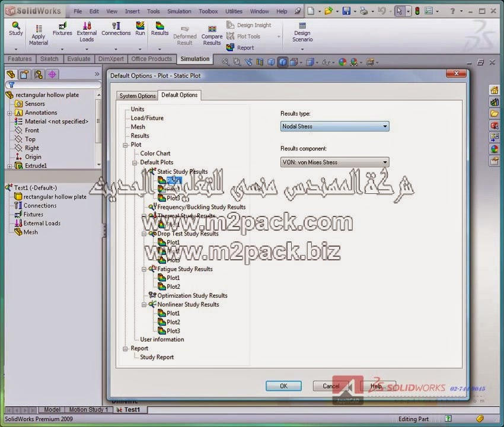The image size is (504, 427).
Task: Open the Results type dropdown
Action: (334, 126)
